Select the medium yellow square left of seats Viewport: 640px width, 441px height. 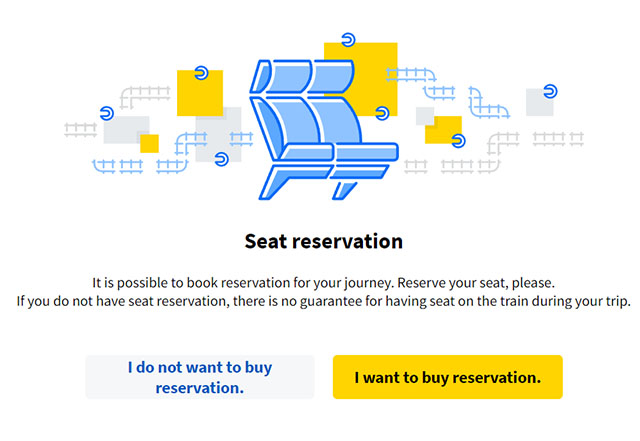[200, 93]
